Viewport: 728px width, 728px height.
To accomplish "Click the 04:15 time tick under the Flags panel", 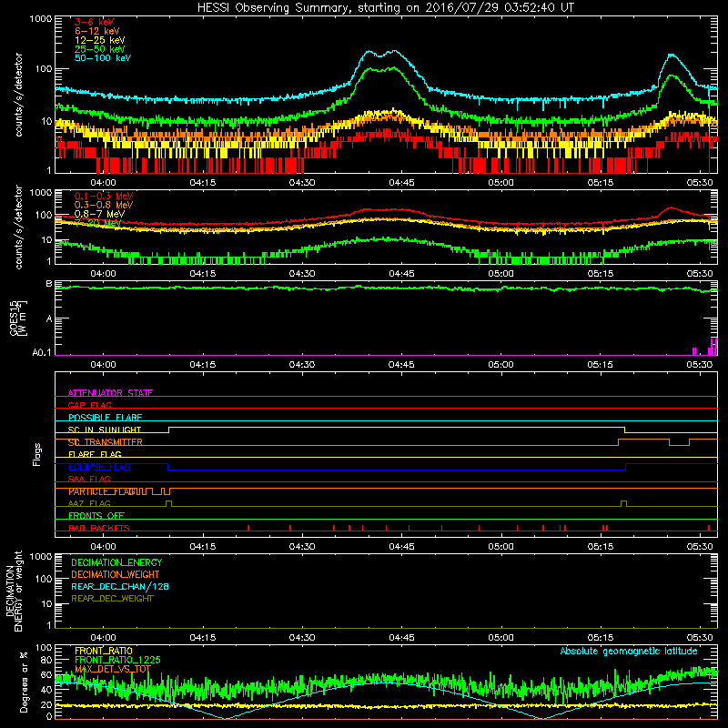I will coord(203,547).
